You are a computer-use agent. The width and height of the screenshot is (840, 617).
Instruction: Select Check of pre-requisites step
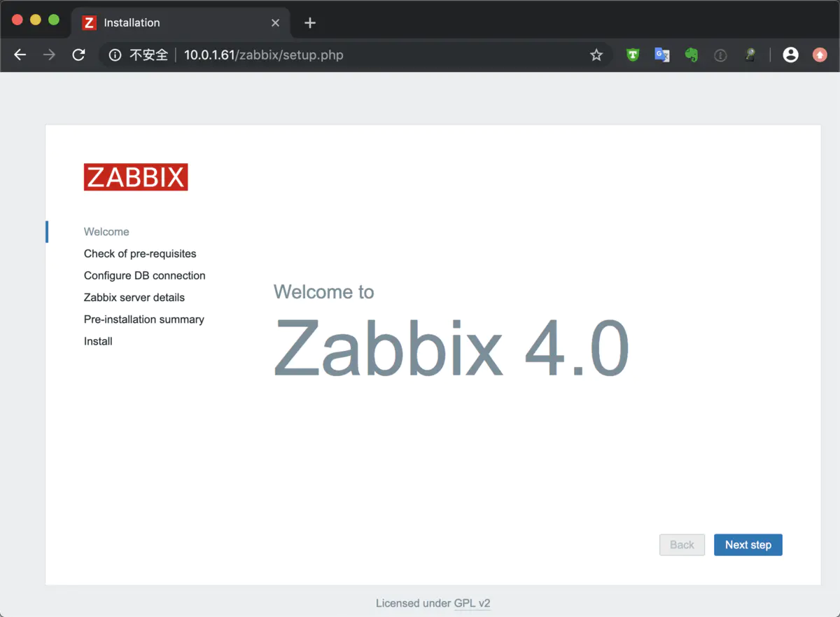click(x=140, y=254)
